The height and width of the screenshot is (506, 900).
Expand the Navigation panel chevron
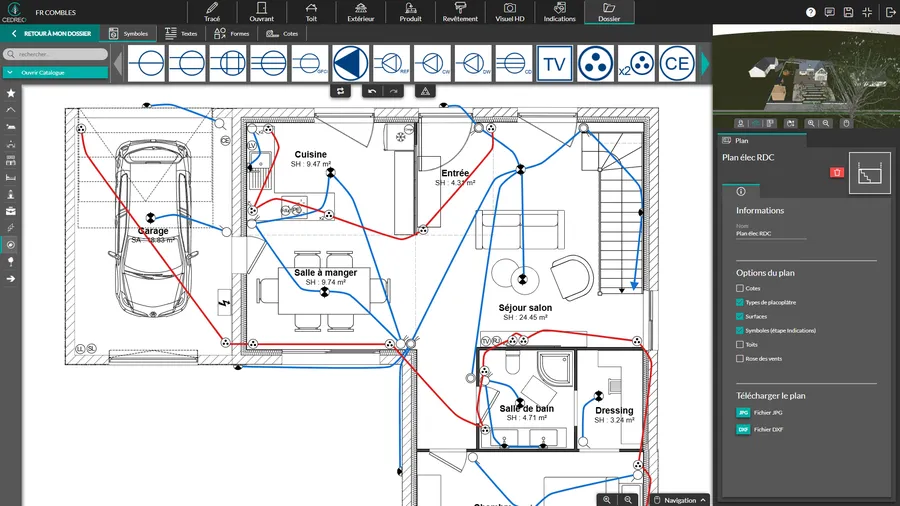(703, 500)
